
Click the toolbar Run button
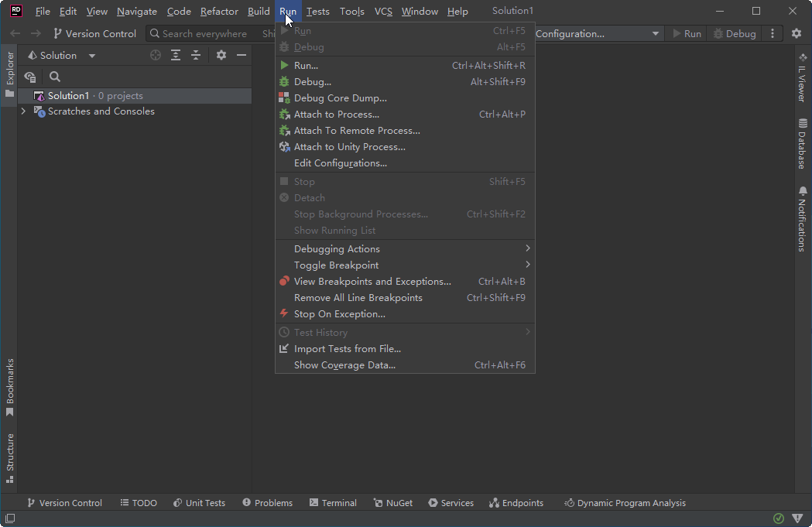click(687, 33)
